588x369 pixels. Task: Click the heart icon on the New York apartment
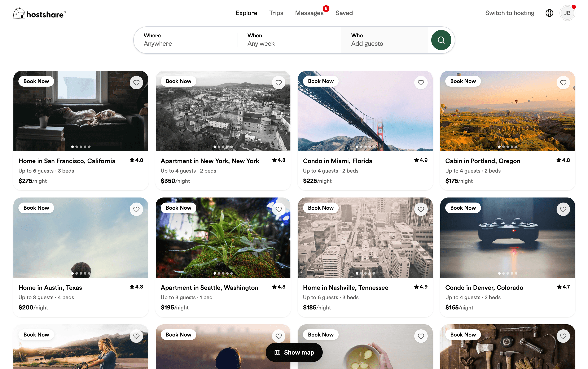[x=278, y=82]
